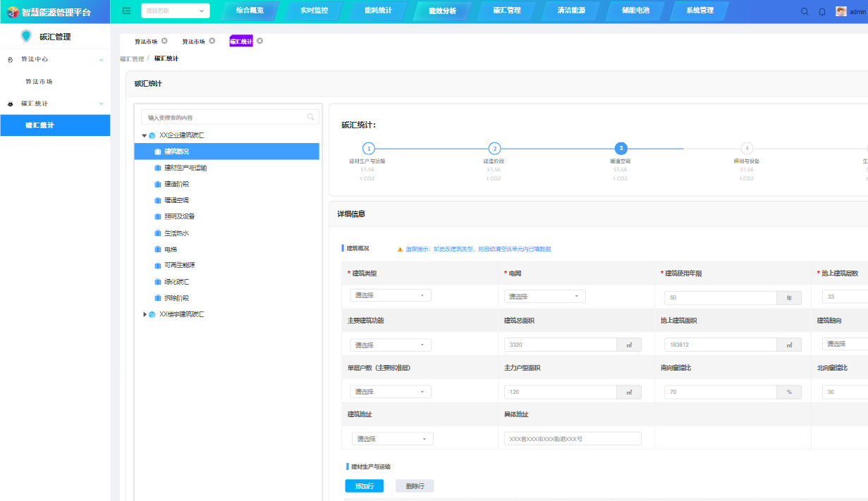868x501 pixels.
Task: Select 暖通空调 in the tree list
Action: click(176, 200)
